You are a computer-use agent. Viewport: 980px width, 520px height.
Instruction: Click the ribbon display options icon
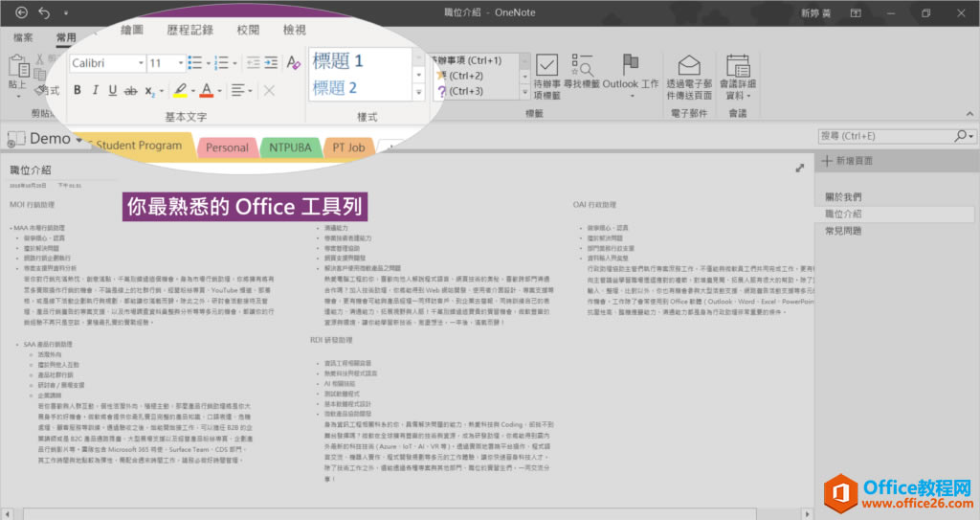pyautogui.click(x=856, y=13)
